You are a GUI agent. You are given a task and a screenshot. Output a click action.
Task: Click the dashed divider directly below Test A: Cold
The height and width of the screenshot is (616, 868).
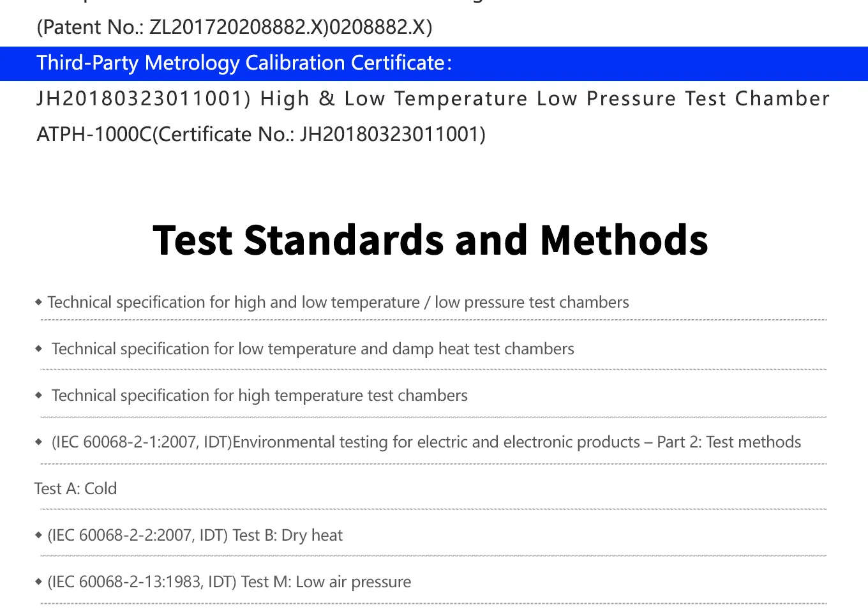tap(433, 509)
